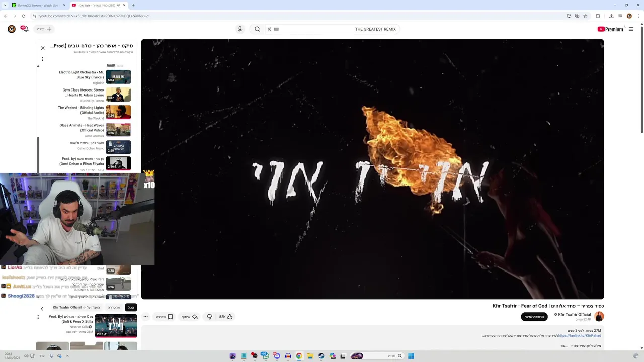Bookmark this page with the star icon

coord(585,16)
